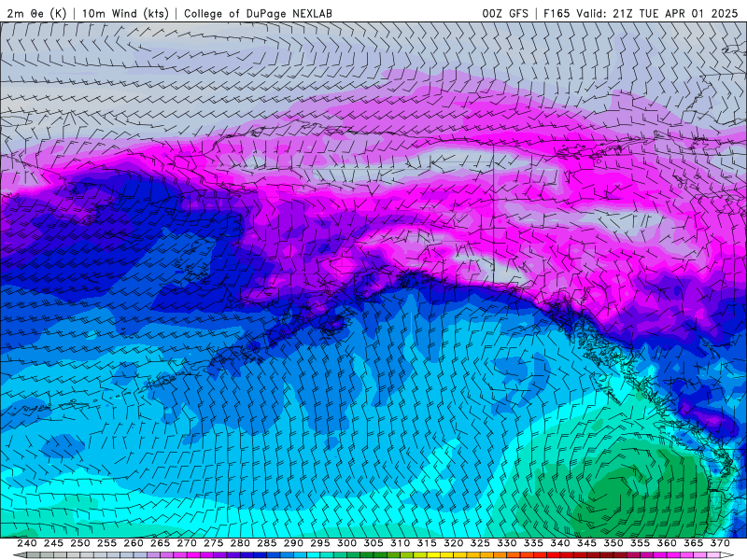Click the 365 color scale label
747x560 pixels.
click(x=694, y=543)
